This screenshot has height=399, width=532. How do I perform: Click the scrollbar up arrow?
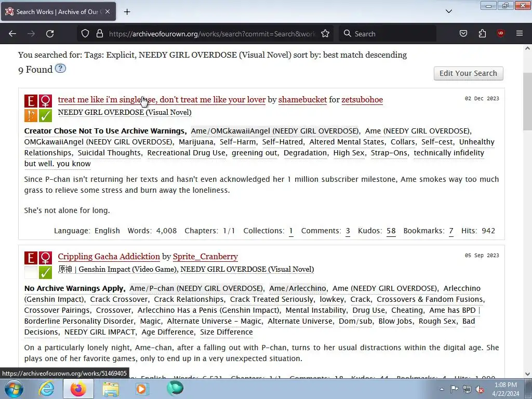(528, 48)
